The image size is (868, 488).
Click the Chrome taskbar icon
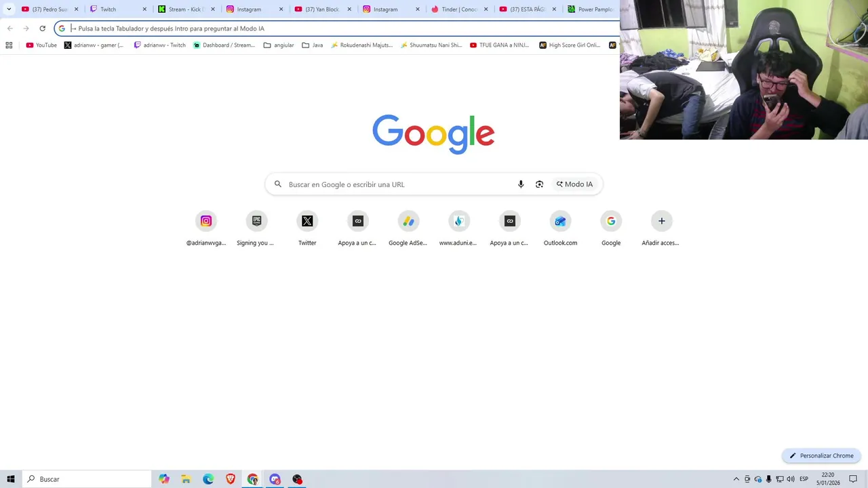point(252,479)
